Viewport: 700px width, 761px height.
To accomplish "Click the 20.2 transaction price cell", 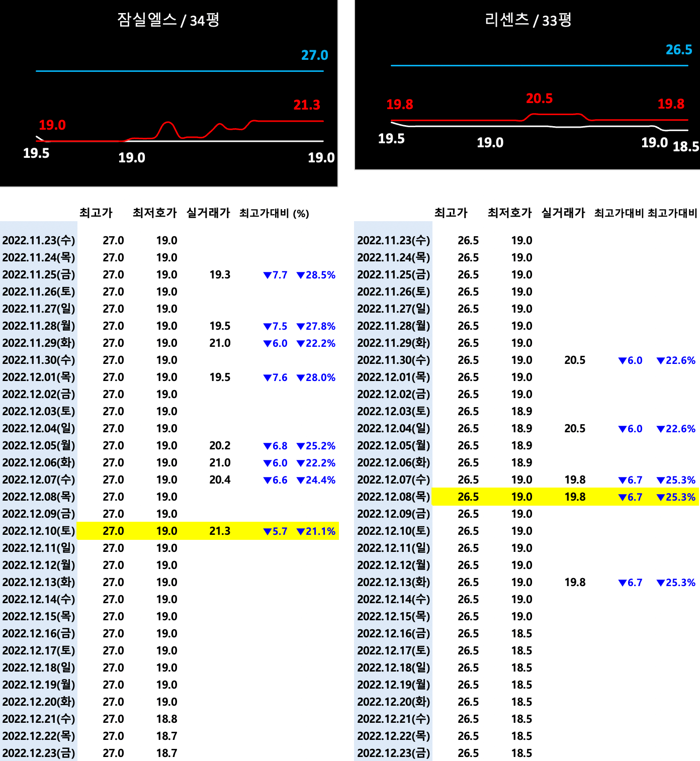I will 220,446.
